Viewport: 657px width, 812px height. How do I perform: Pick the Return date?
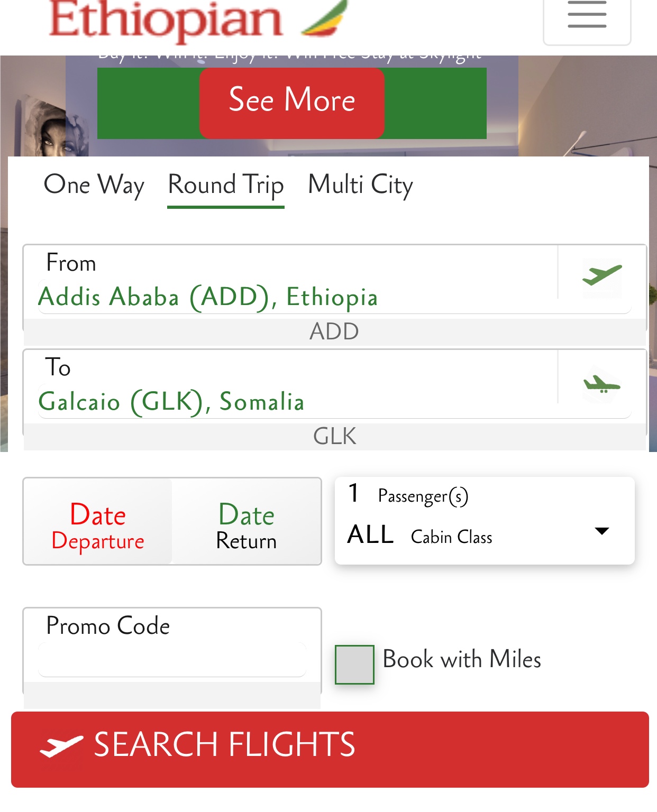tap(247, 521)
